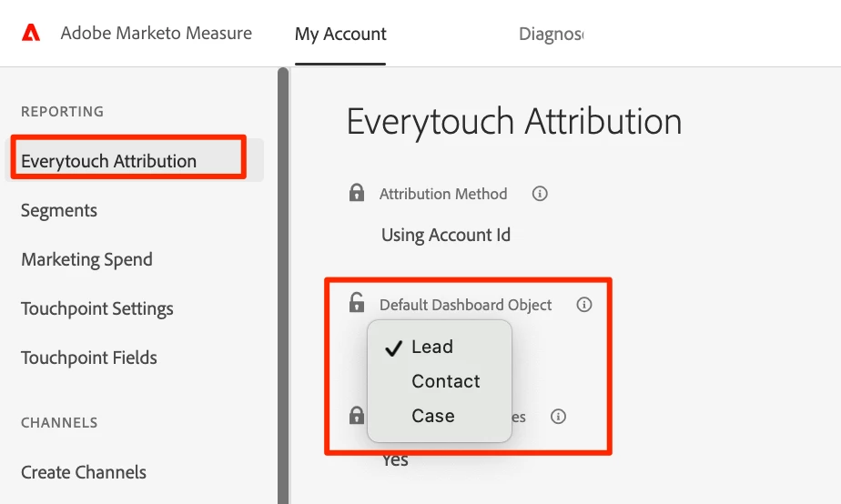Click the Adobe logo icon
This screenshot has height=504, width=841.
(31, 33)
